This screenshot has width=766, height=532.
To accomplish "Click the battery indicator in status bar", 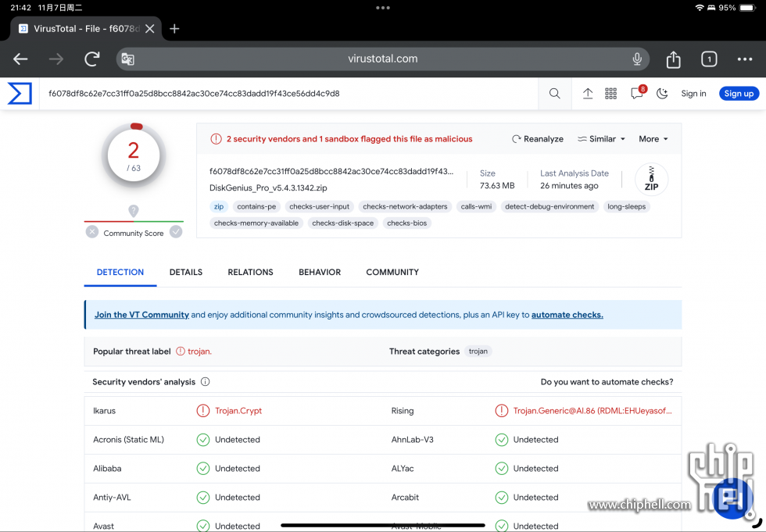I will click(x=747, y=8).
